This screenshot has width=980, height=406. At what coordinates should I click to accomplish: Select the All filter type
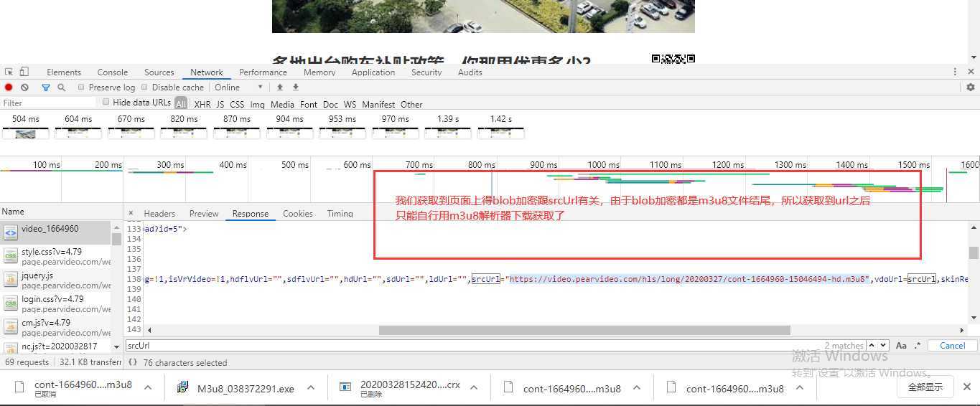pos(181,104)
